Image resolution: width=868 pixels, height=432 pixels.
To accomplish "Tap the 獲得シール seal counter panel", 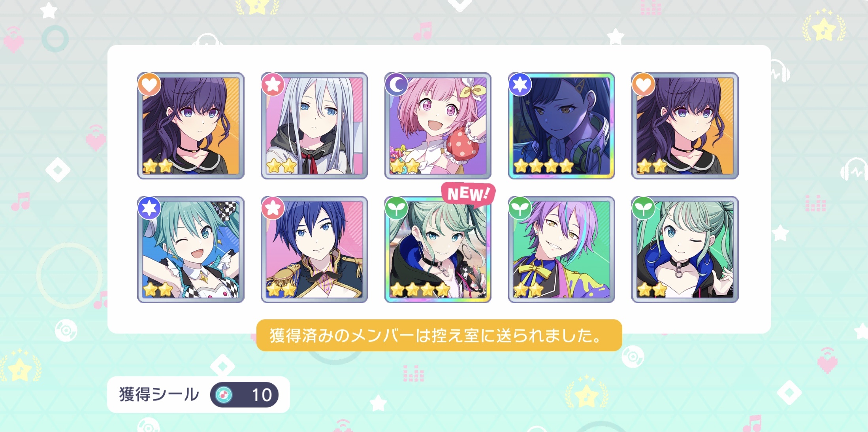I will 198,394.
